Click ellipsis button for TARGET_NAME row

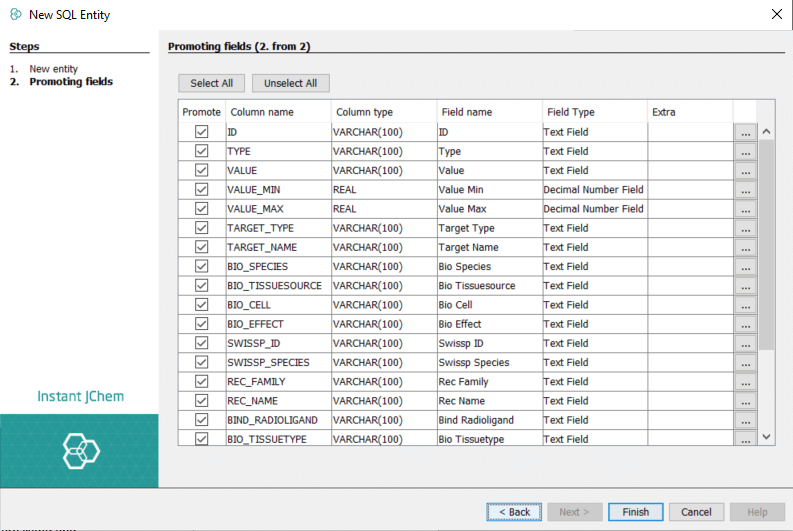[x=744, y=248]
